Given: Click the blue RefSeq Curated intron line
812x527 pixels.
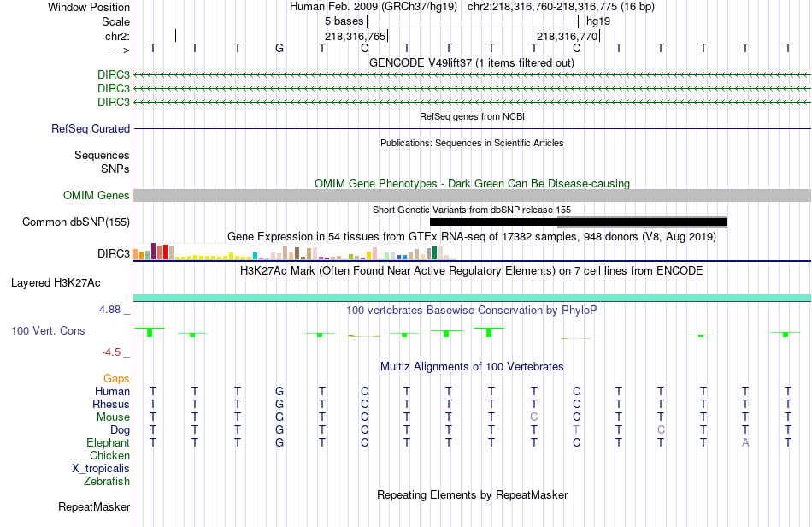Looking at the screenshot, I should [472, 128].
